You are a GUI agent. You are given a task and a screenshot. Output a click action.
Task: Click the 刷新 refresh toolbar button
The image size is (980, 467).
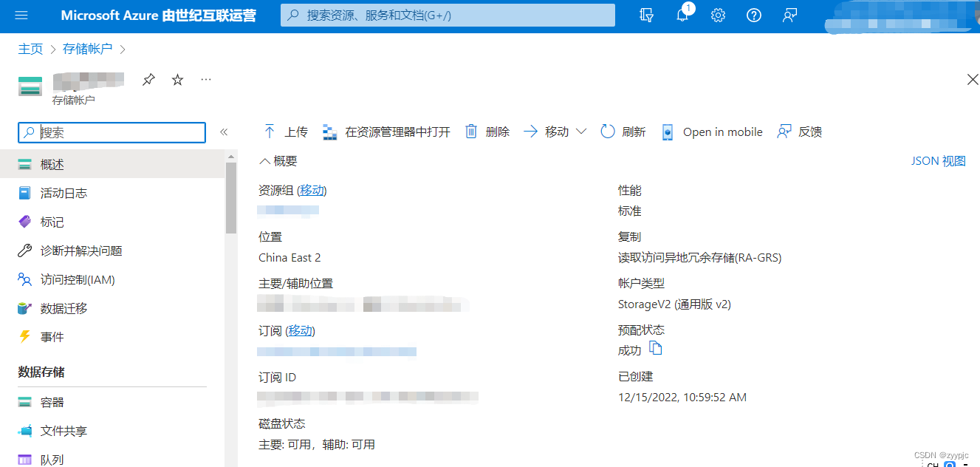point(623,132)
